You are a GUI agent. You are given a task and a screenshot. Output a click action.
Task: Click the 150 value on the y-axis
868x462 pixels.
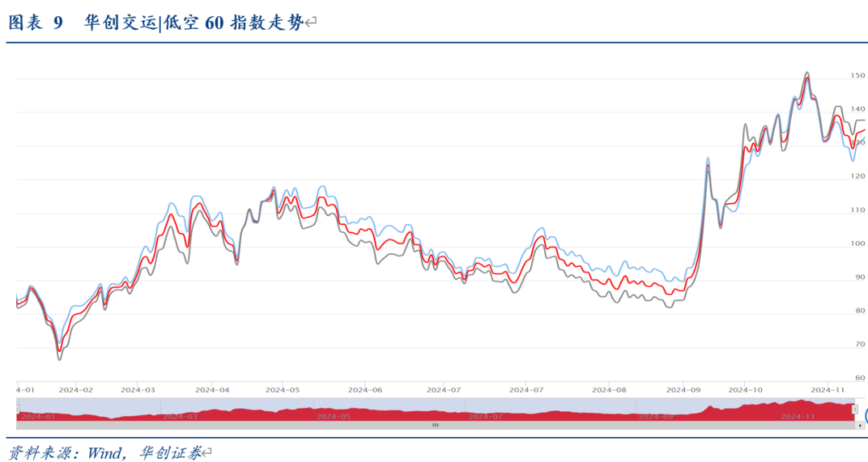coord(858,76)
